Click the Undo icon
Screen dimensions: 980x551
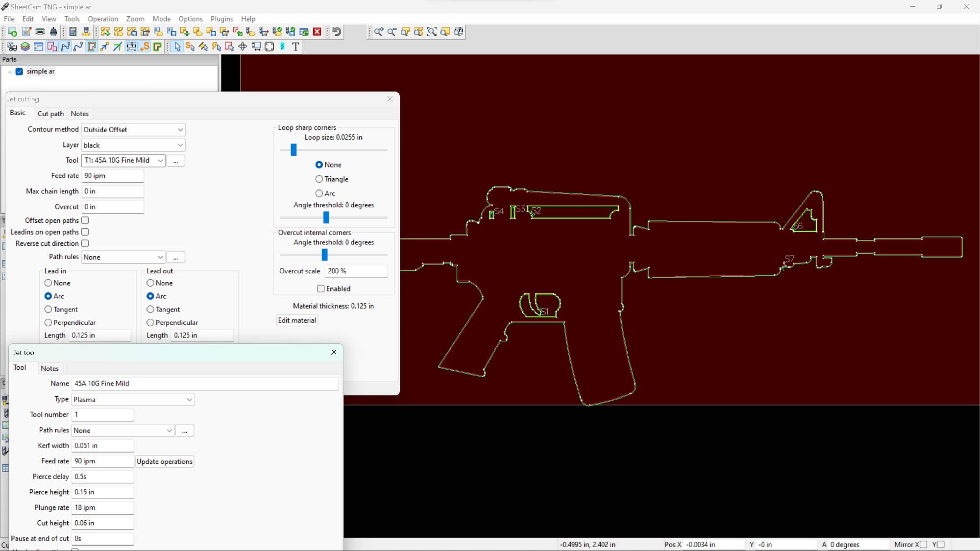point(337,32)
